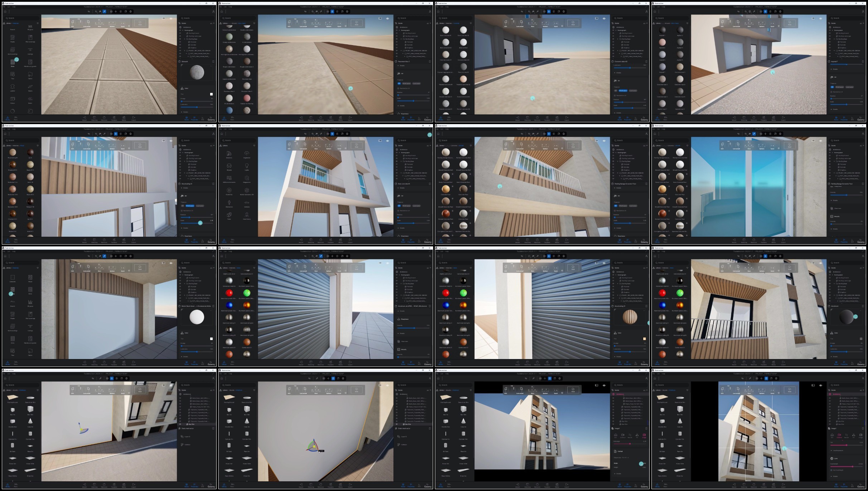Open Sketchfab in the Library root frame

(x=229, y=191)
